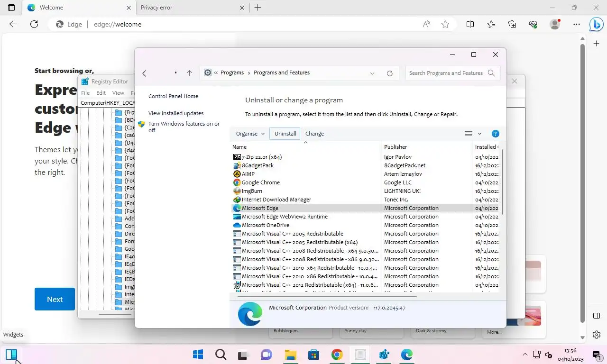Click Change button in toolbar
Viewport: 607px width, 364px height.
[314, 134]
